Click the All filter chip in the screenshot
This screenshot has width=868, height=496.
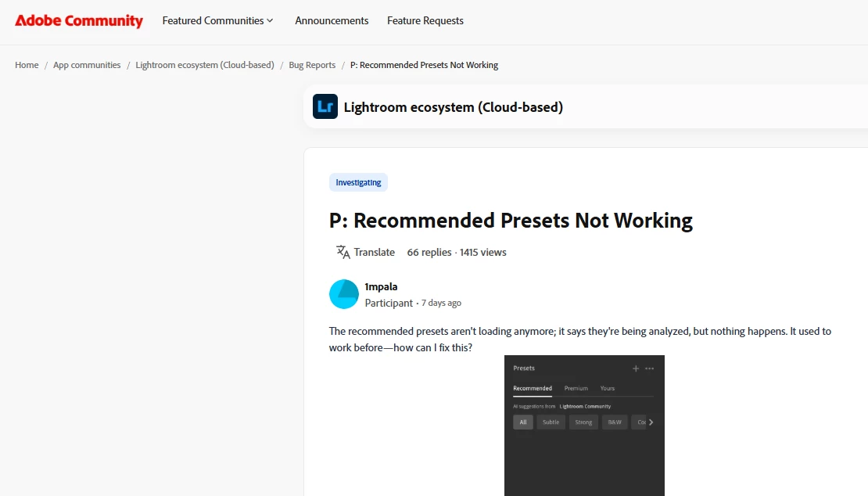tap(523, 422)
